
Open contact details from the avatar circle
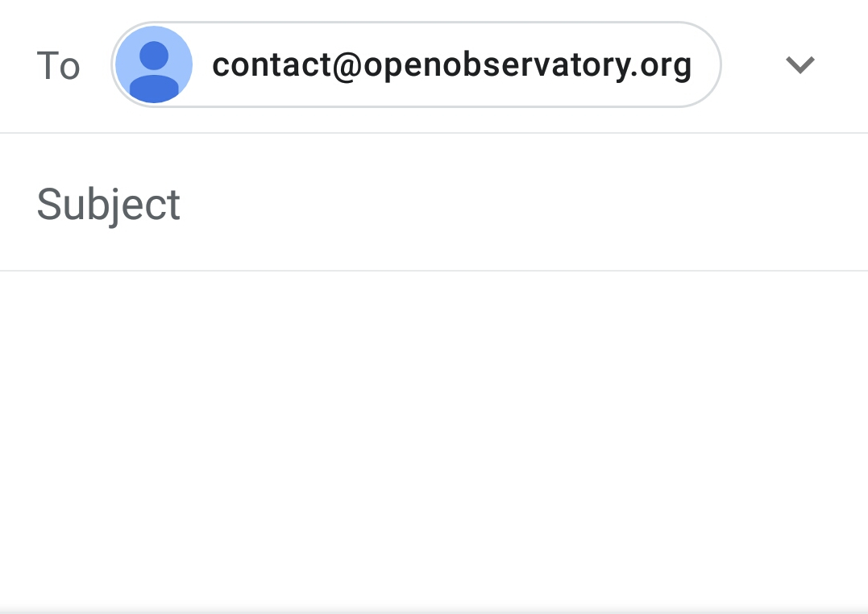pos(154,64)
